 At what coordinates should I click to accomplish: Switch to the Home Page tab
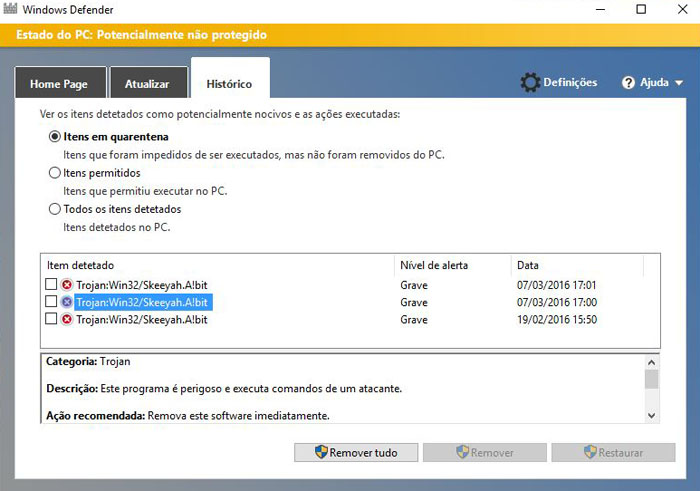click(61, 83)
